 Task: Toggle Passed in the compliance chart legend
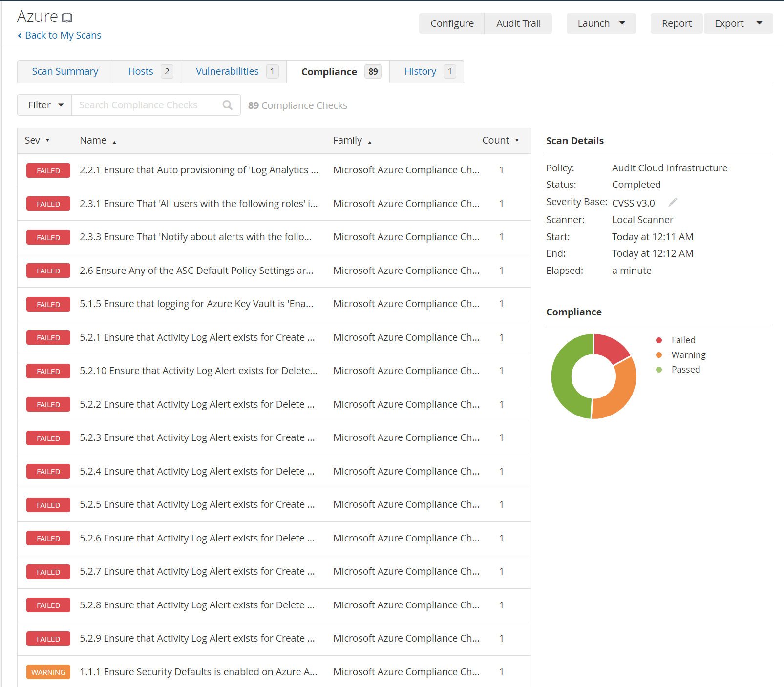[685, 369]
